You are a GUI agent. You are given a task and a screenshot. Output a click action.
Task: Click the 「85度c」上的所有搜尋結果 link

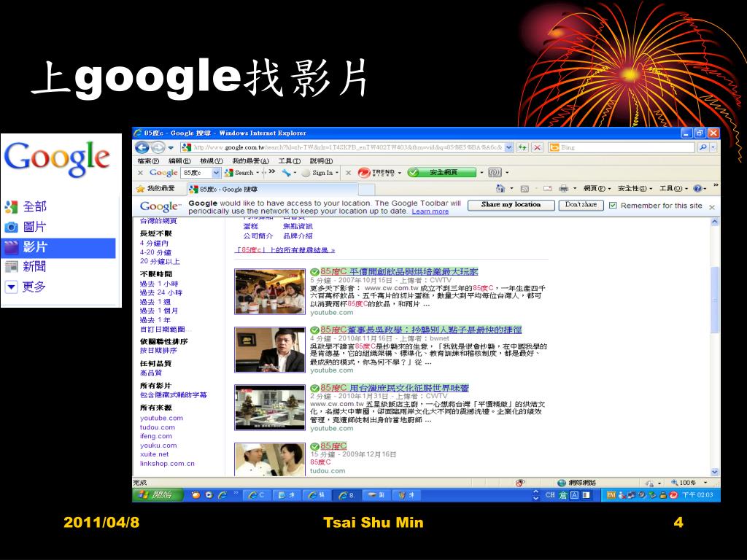[x=285, y=250]
